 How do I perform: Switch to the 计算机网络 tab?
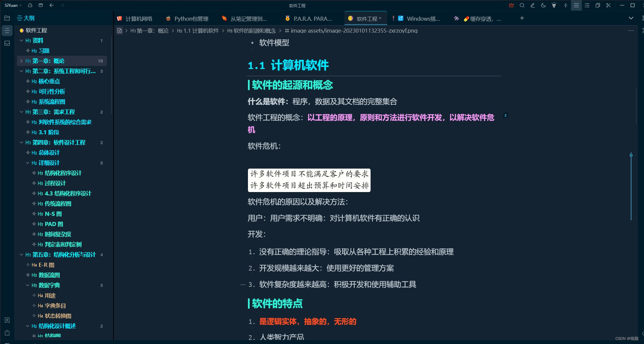click(x=135, y=18)
